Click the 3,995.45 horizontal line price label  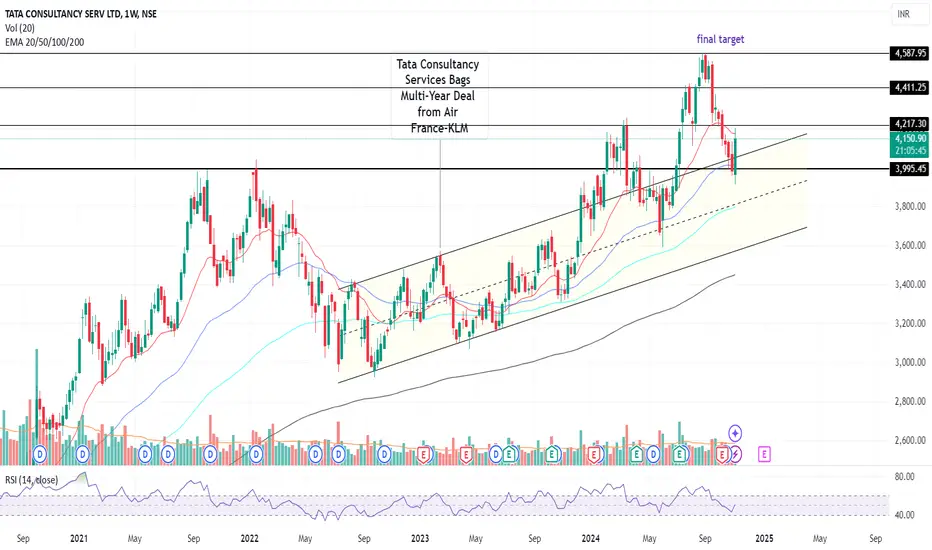(x=909, y=169)
